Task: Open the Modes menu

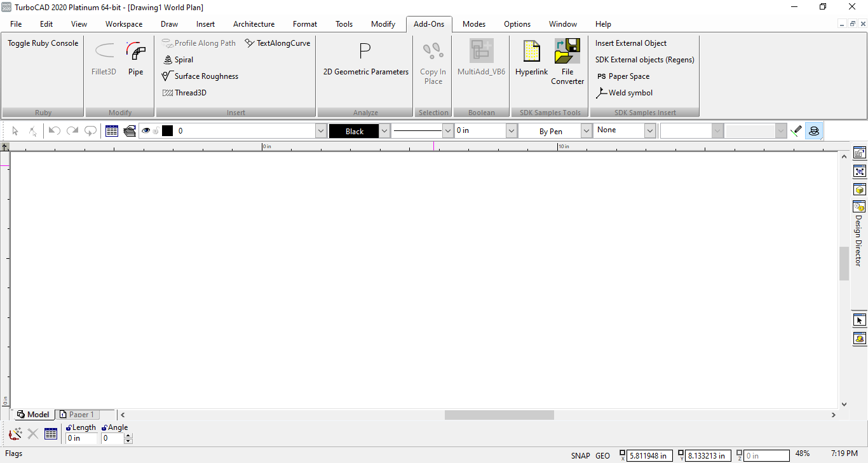Action: (474, 24)
